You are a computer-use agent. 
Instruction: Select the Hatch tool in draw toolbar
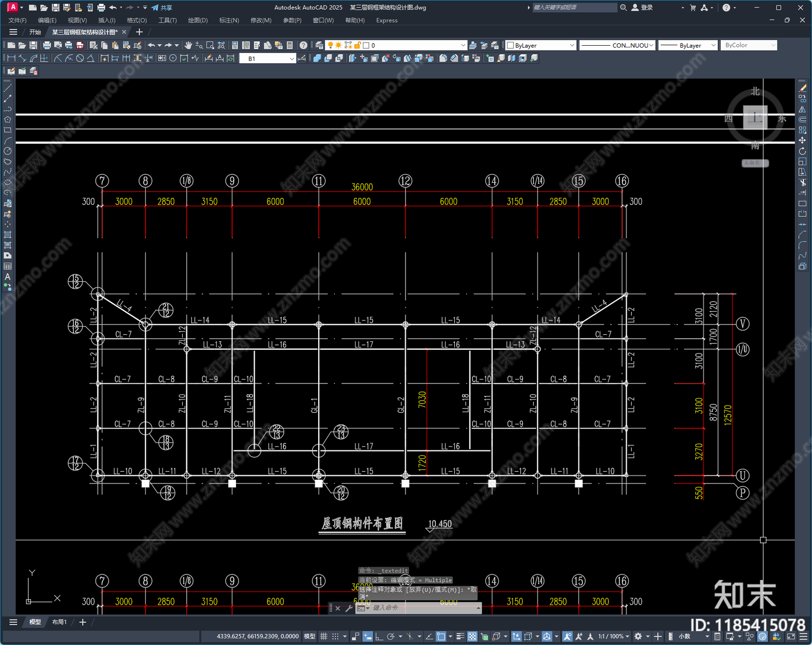click(8, 235)
